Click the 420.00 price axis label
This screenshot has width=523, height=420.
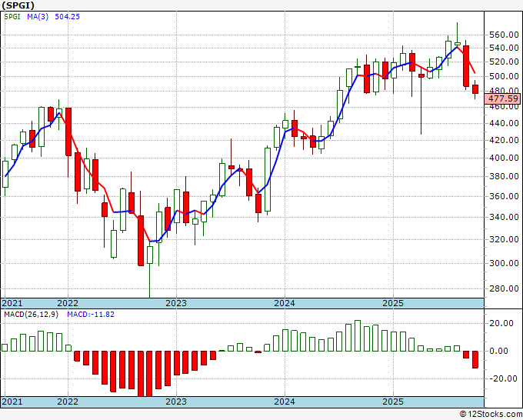tap(504, 140)
